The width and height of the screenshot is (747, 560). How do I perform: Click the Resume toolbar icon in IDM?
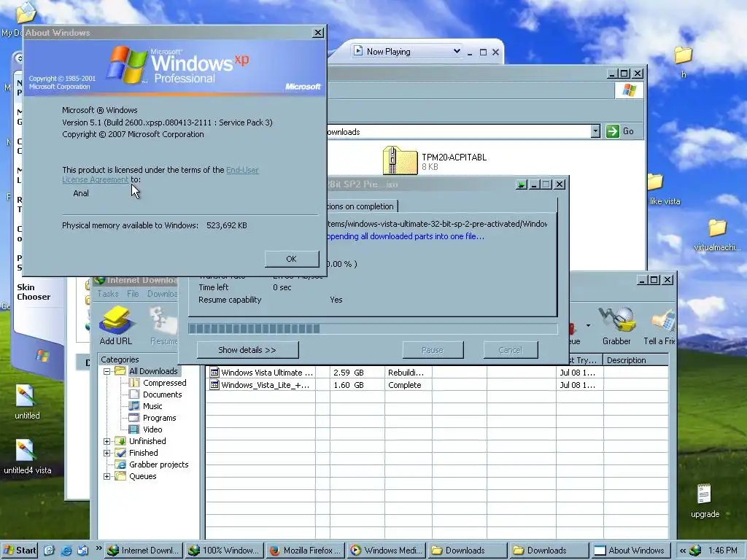(x=163, y=325)
